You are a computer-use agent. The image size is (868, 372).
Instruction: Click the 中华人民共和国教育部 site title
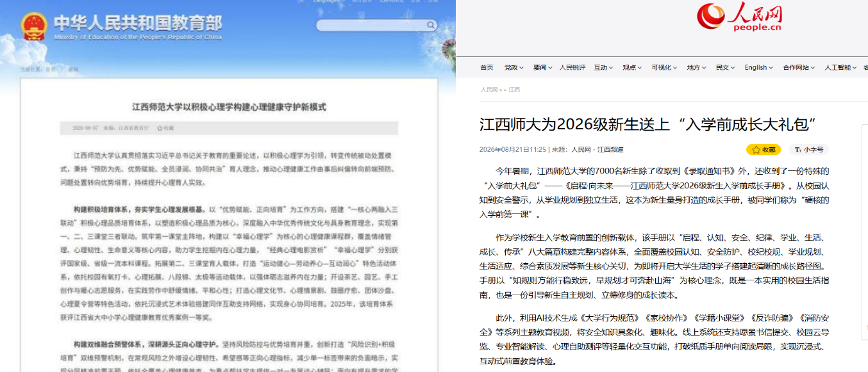pyautogui.click(x=138, y=24)
